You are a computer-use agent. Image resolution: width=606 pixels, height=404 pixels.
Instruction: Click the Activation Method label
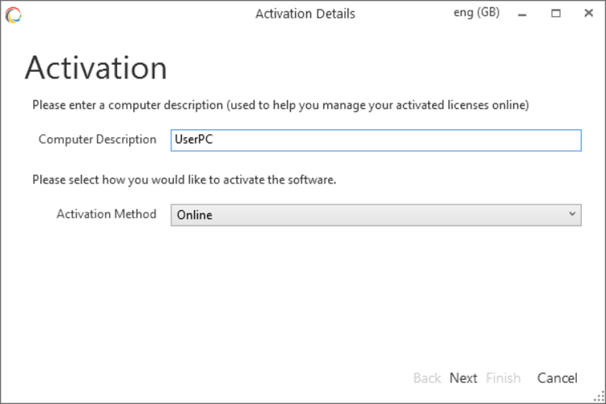(106, 213)
